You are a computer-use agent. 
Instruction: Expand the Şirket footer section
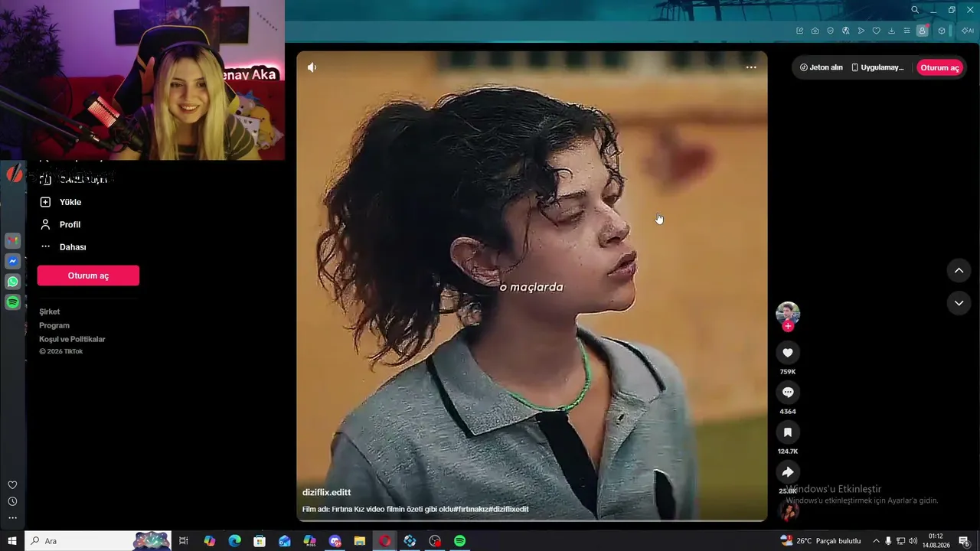(50, 311)
